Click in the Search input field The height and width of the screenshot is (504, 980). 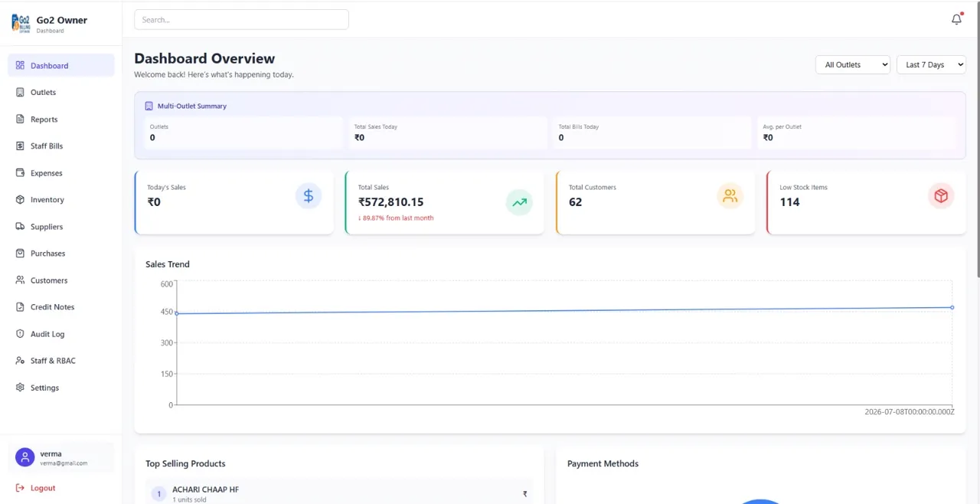[241, 20]
